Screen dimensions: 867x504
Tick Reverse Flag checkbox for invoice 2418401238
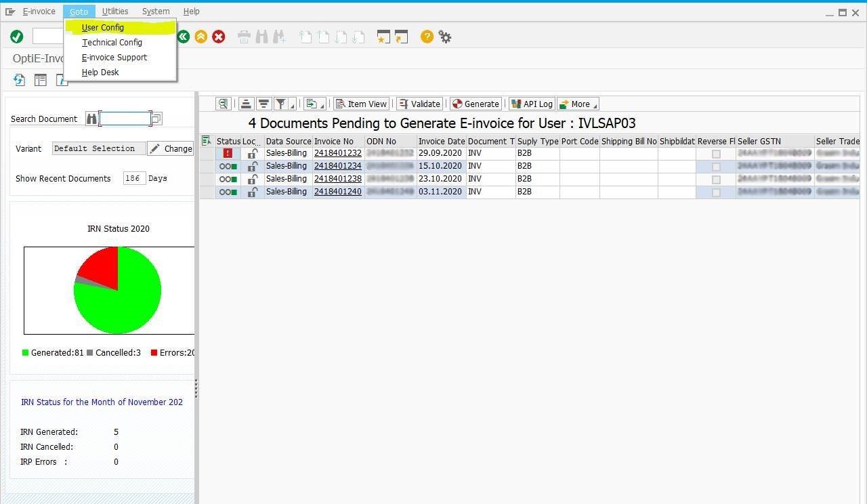716,180
